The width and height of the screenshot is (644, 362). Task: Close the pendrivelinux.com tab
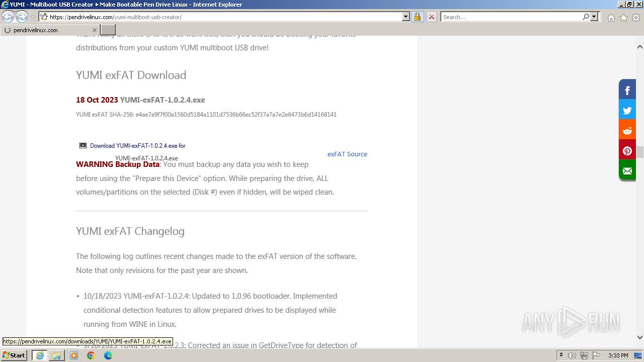tap(94, 30)
